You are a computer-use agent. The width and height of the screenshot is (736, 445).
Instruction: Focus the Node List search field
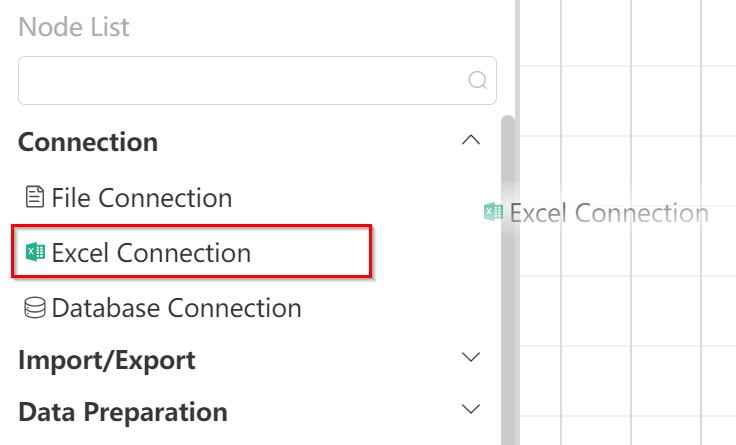257,80
